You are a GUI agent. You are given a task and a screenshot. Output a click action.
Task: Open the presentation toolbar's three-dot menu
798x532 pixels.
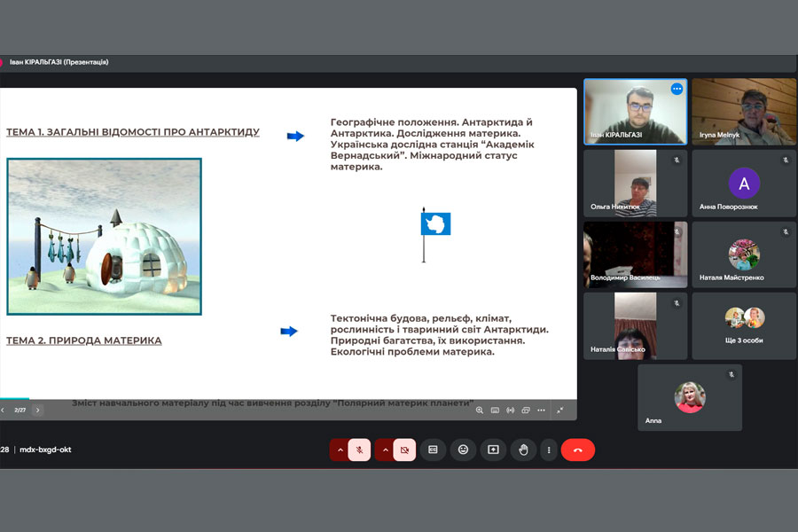click(x=541, y=411)
